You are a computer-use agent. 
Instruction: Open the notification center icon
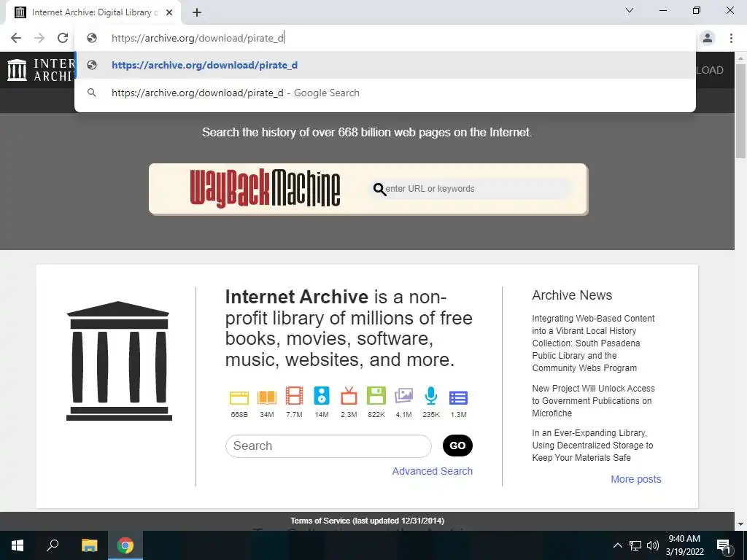point(724,545)
